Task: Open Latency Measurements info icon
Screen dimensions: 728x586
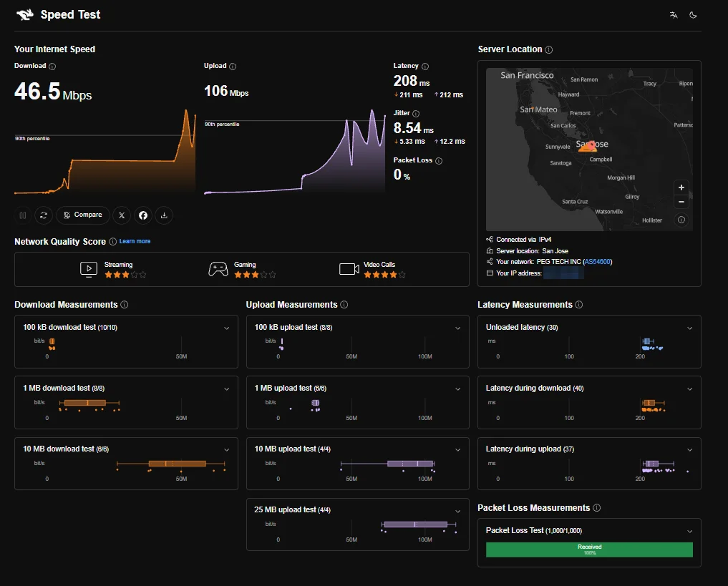Action: (579, 305)
